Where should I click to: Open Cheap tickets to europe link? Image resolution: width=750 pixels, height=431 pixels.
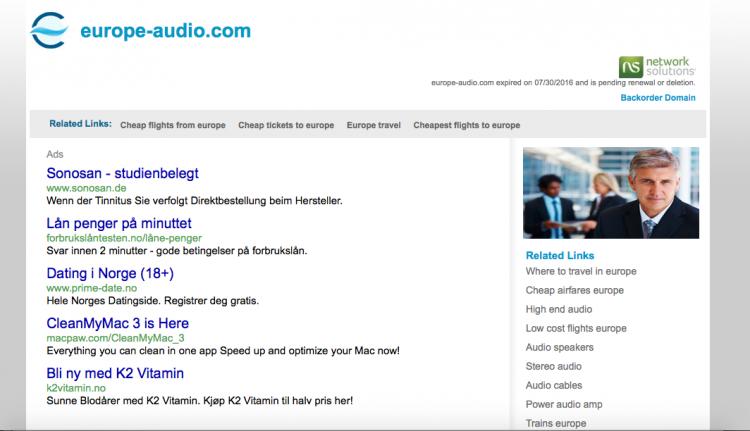286,125
